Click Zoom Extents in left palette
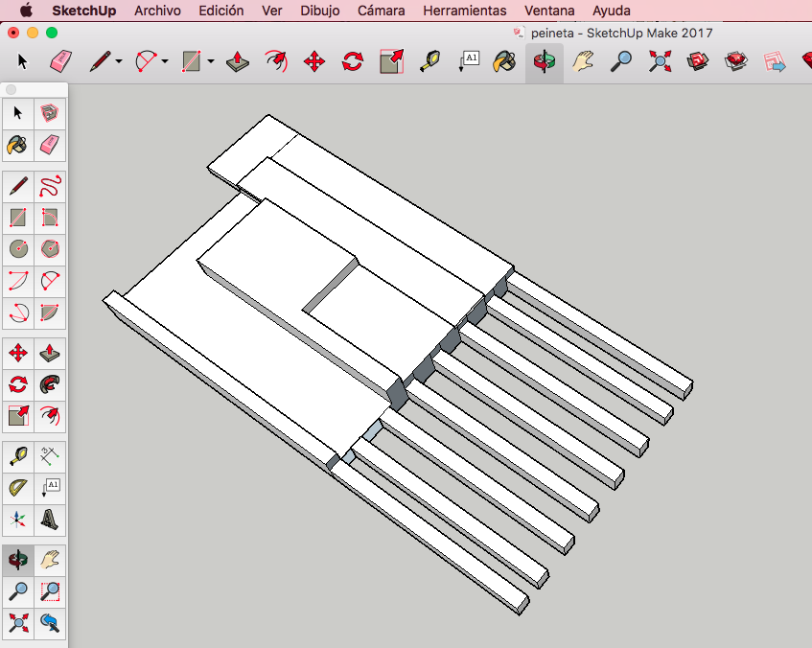Image resolution: width=812 pixels, height=648 pixels. (x=18, y=623)
